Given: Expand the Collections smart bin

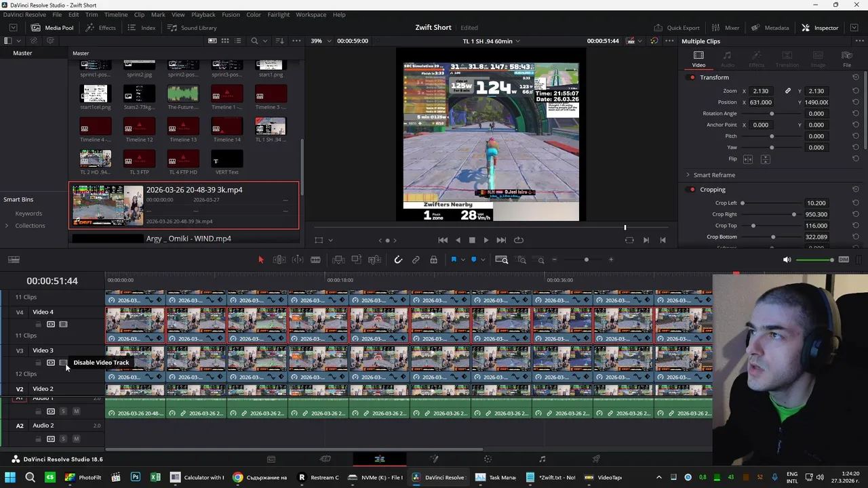Looking at the screenshot, I should 7,226.
